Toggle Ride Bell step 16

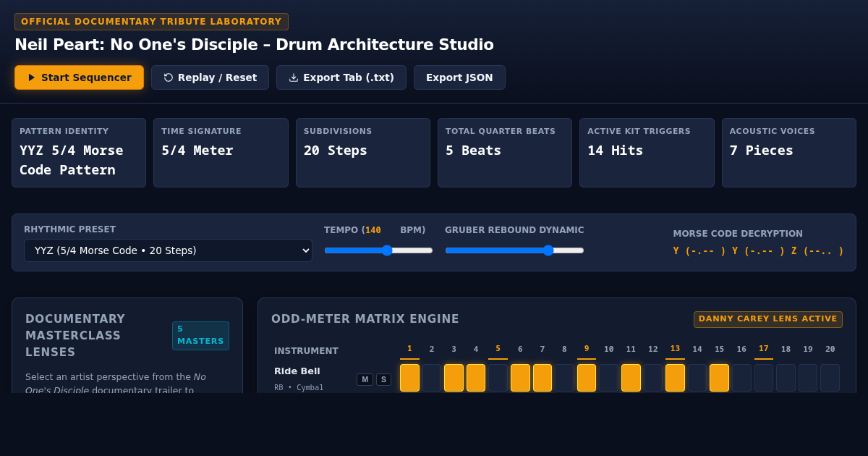coord(741,378)
